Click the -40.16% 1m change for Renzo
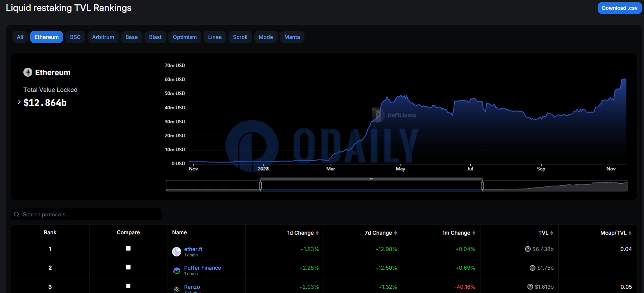 (465, 287)
